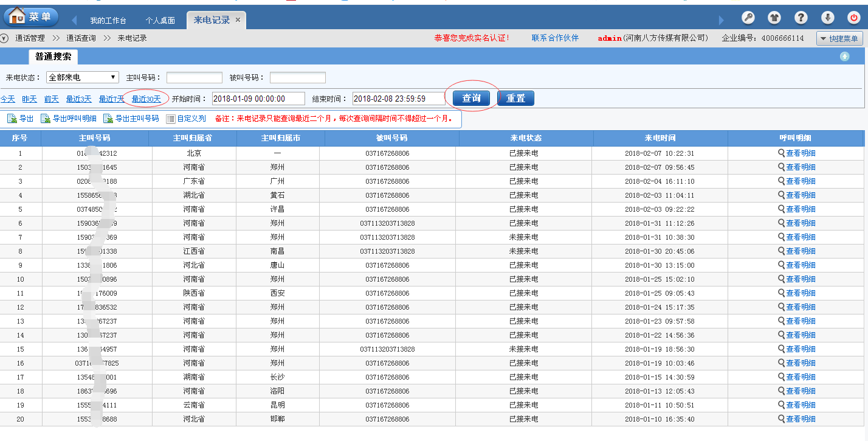
Task: Open help via the question mark icon
Action: 801,18
